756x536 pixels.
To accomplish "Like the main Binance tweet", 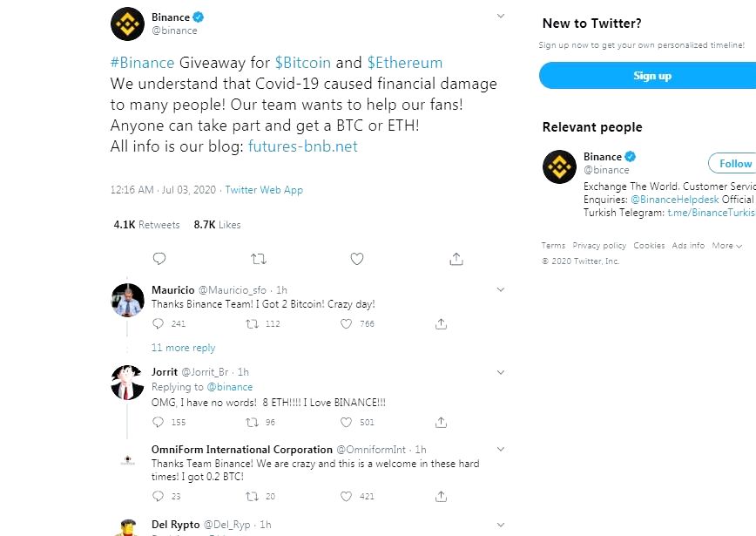I will point(357,259).
